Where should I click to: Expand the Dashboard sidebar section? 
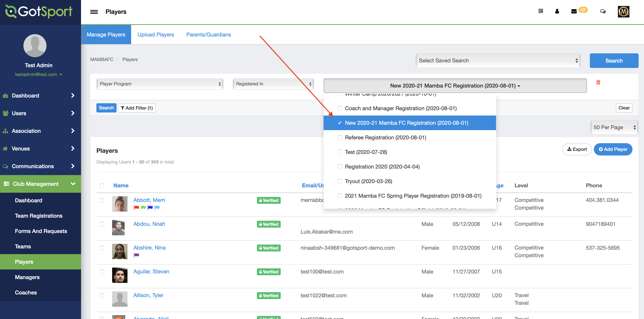pyautogui.click(x=41, y=96)
